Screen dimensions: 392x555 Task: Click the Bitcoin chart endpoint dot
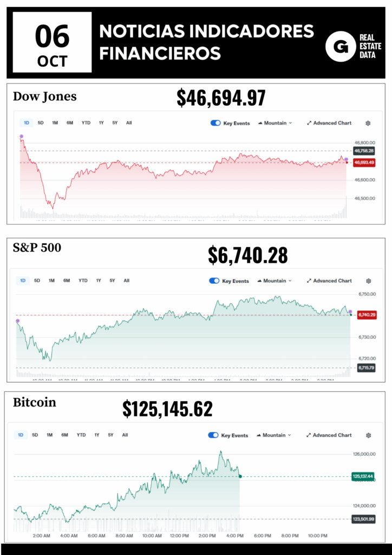coord(240,476)
